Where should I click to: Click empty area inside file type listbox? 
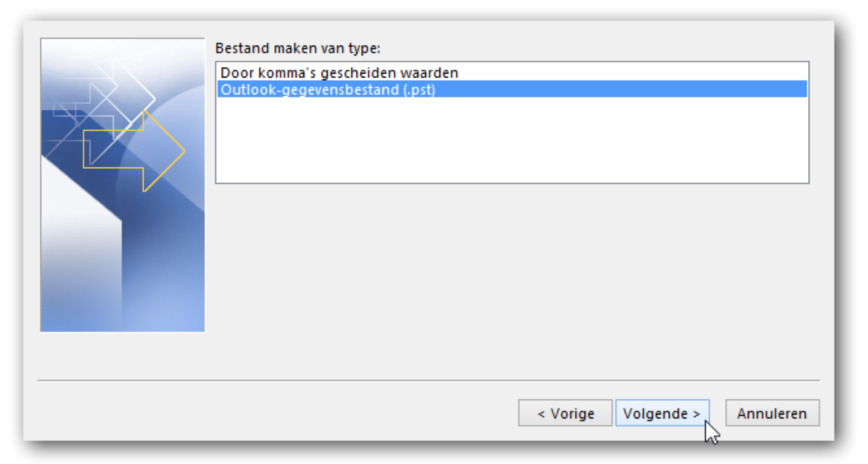point(512,139)
